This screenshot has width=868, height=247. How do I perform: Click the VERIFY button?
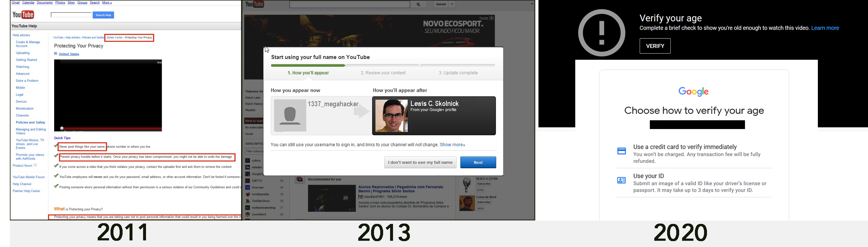(x=655, y=46)
